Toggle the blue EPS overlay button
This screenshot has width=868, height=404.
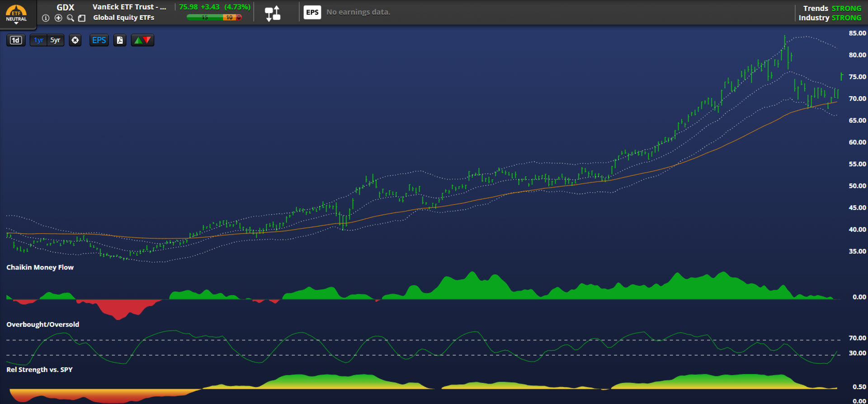(x=99, y=40)
